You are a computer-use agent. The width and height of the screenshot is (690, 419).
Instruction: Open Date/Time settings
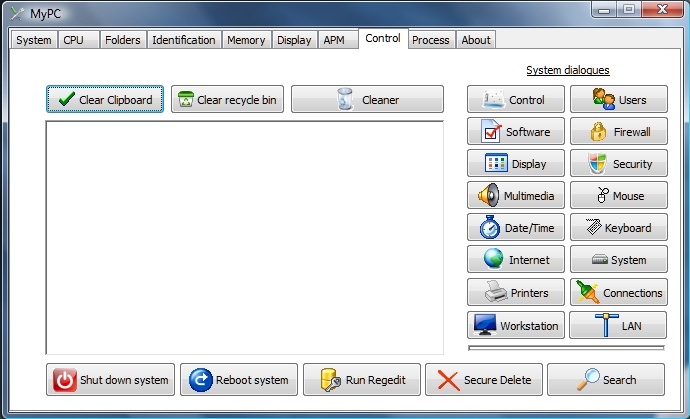(x=516, y=228)
